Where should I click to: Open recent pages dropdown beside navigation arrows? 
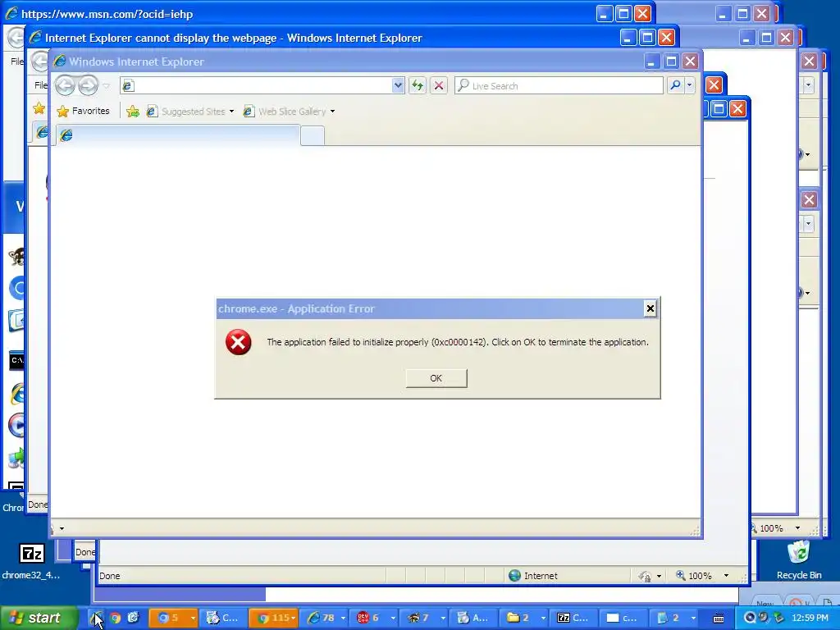coord(106,85)
